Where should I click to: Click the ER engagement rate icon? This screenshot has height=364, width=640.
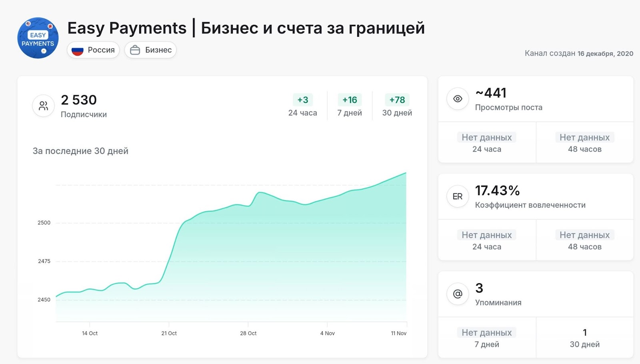pyautogui.click(x=458, y=196)
